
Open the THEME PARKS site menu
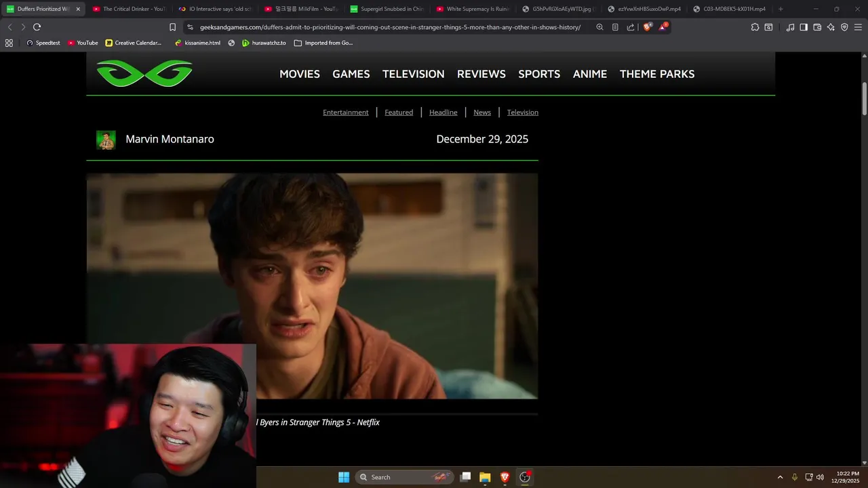click(657, 74)
